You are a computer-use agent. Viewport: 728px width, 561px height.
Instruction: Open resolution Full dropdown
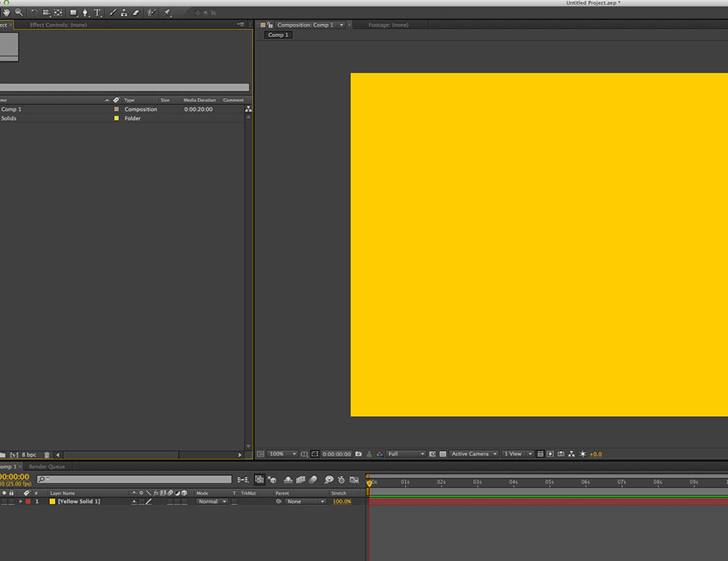coord(406,454)
